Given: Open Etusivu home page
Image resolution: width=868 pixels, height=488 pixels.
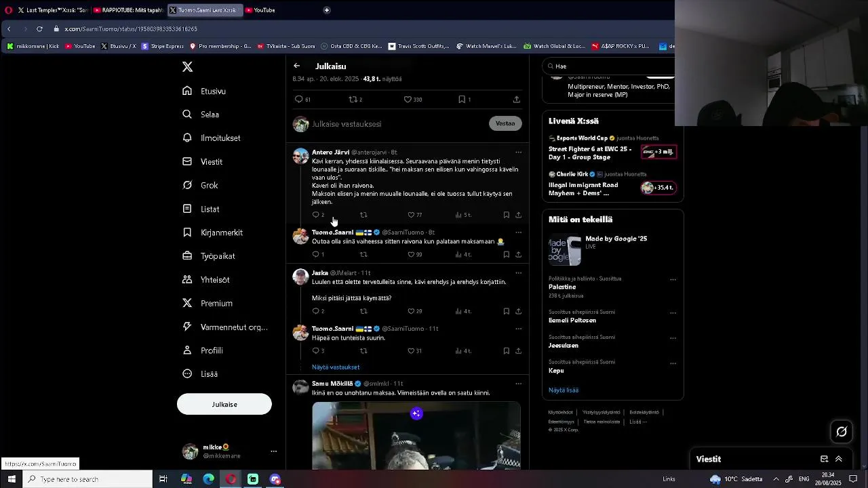Looking at the screenshot, I should (205, 91).
